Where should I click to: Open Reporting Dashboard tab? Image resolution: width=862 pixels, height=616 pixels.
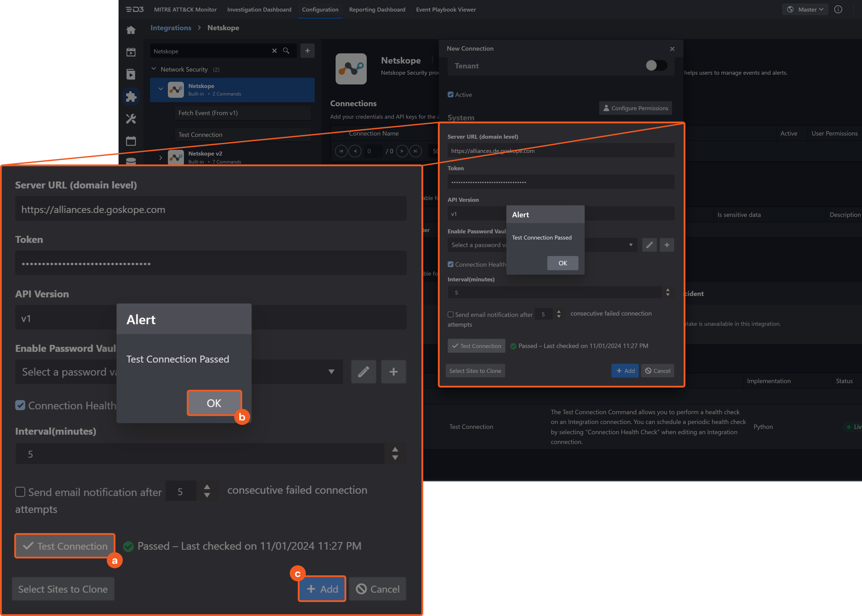pos(377,10)
